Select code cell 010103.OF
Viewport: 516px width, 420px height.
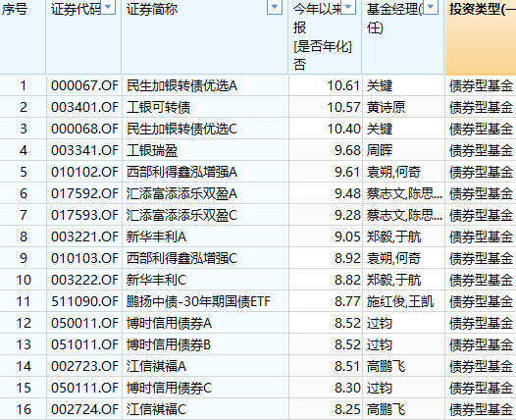click(x=84, y=258)
